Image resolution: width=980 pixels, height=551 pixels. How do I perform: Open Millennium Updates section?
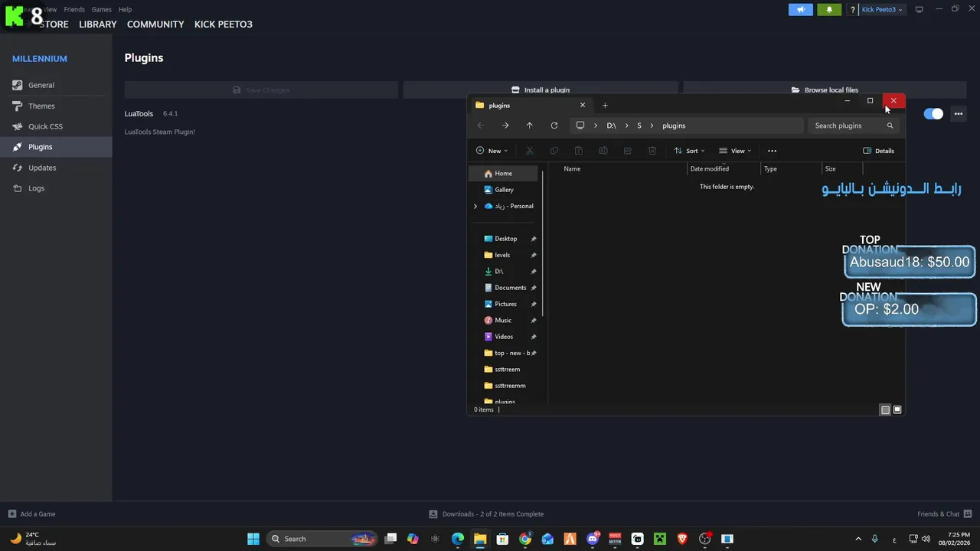click(x=56, y=168)
